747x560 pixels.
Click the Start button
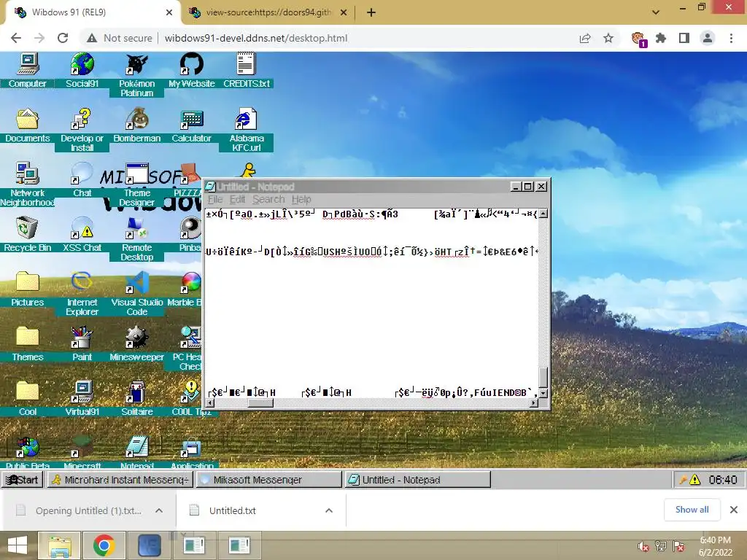(22, 480)
